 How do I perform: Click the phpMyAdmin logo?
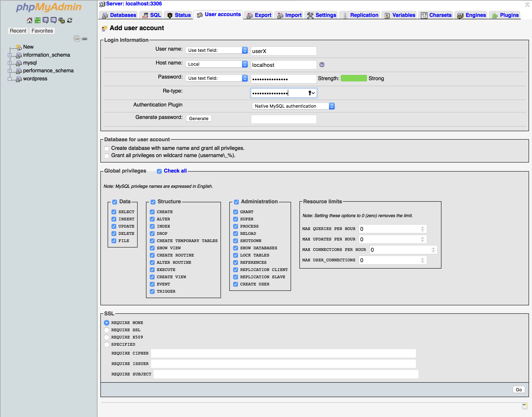49,7
